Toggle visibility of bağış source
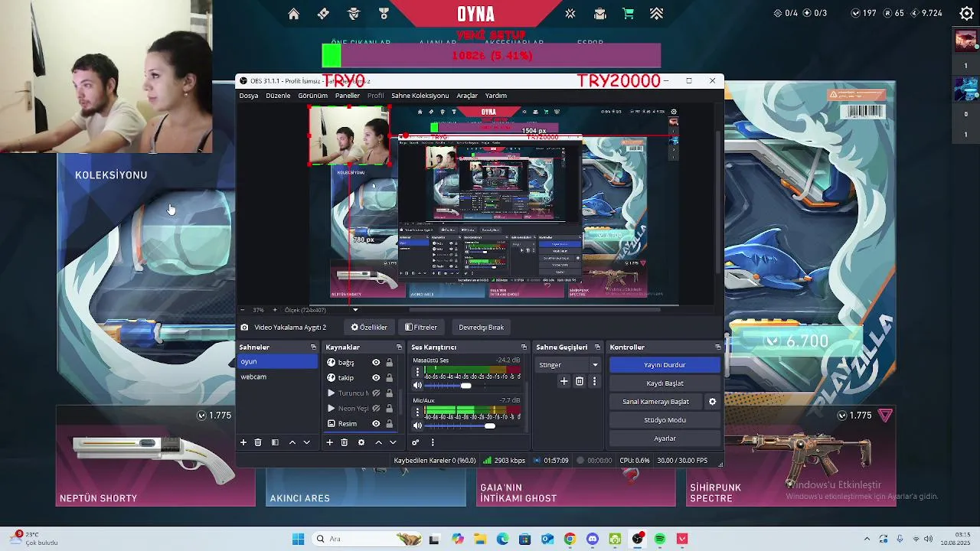Viewport: 980px width, 551px height. click(376, 363)
